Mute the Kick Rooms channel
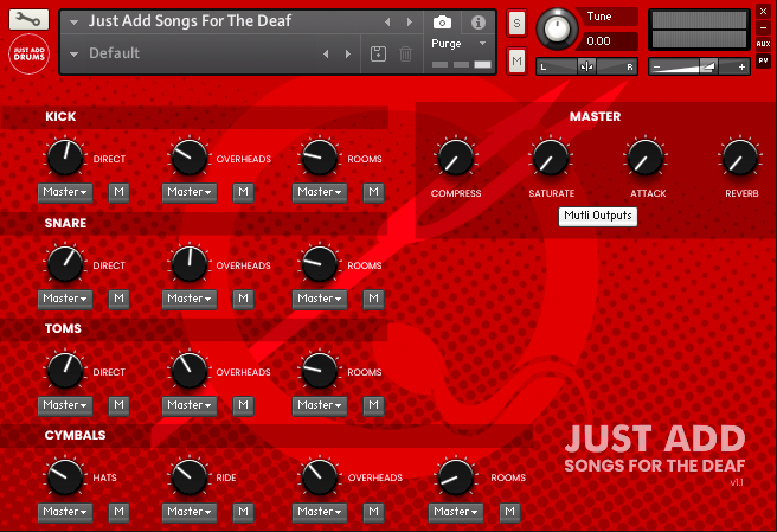 pyautogui.click(x=374, y=192)
